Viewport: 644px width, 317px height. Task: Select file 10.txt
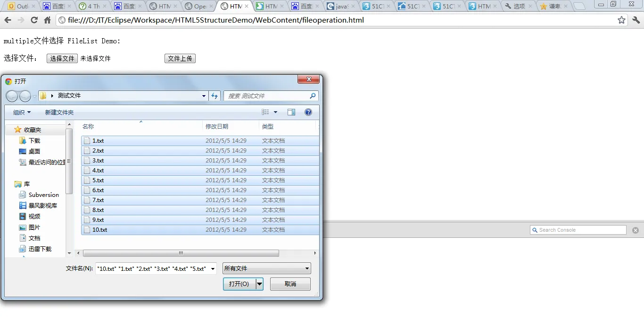200,230
